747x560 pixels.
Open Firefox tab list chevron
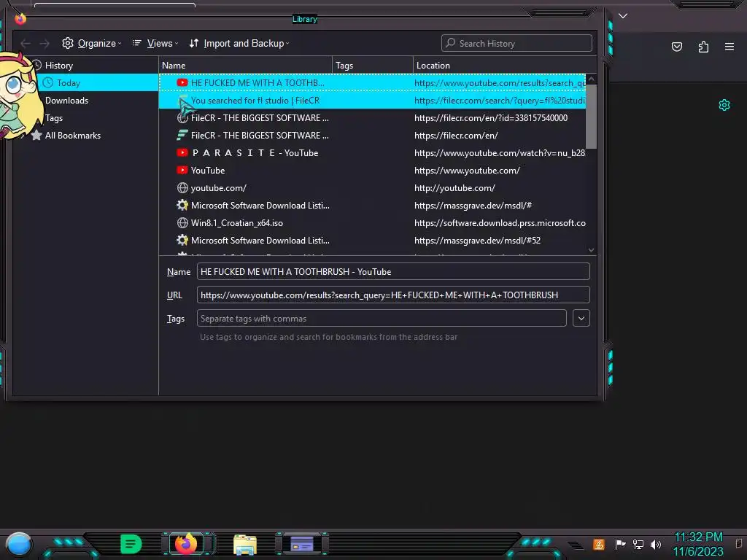[623, 16]
